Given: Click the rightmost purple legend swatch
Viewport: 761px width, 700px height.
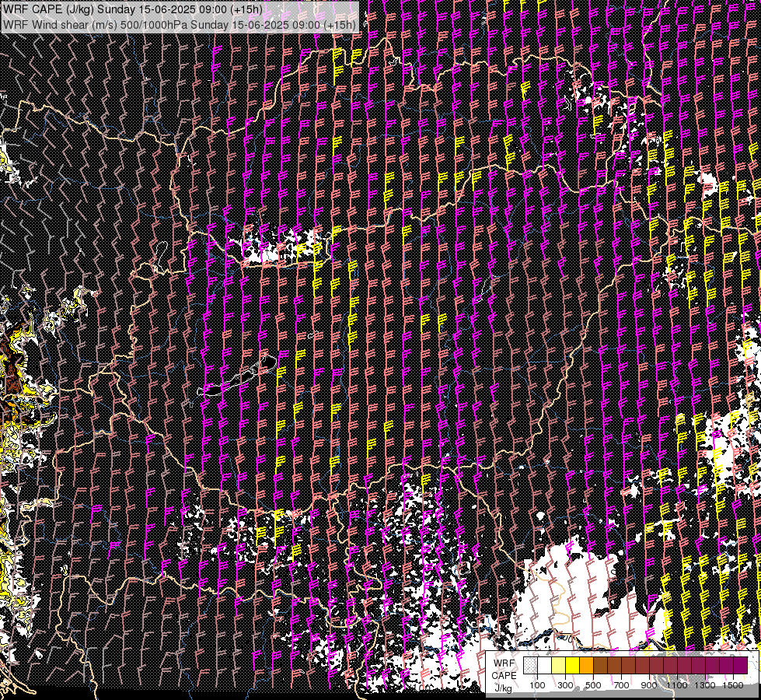Looking at the screenshot, I should (741, 665).
